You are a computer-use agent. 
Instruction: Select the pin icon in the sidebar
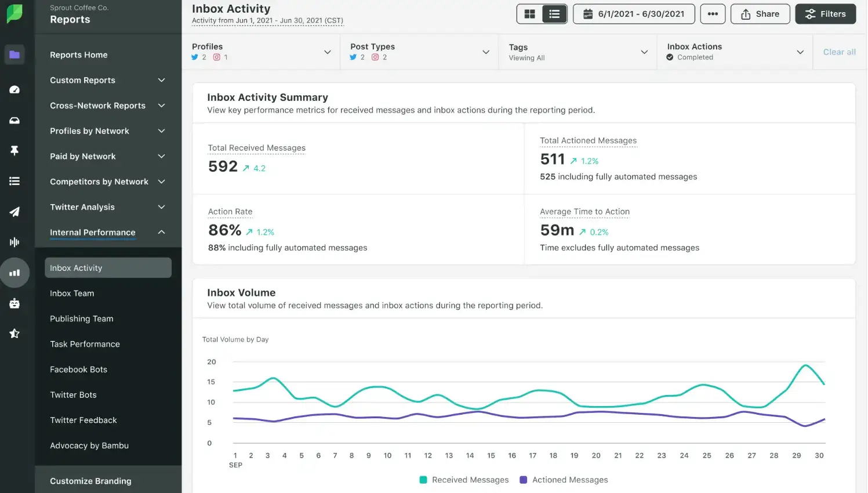click(14, 150)
